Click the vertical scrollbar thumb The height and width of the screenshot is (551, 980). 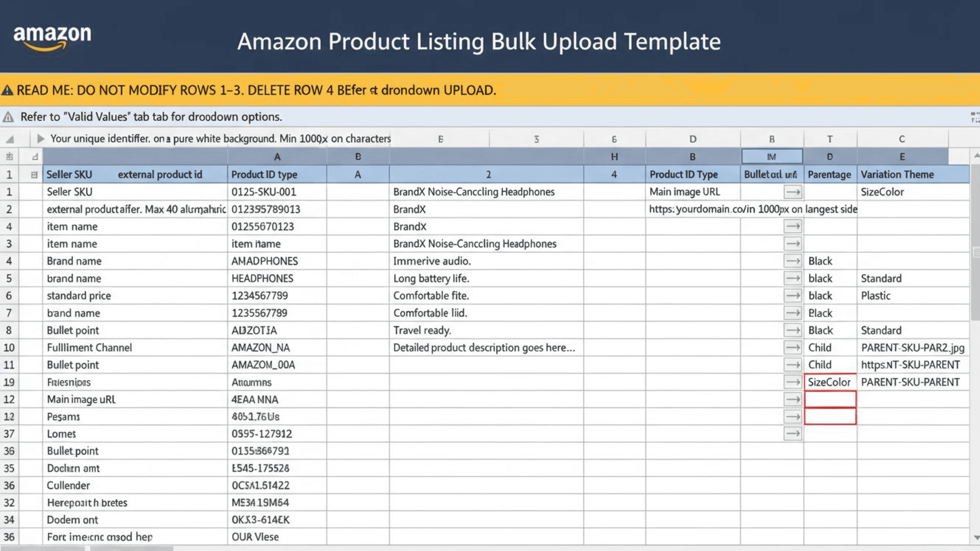(975, 243)
